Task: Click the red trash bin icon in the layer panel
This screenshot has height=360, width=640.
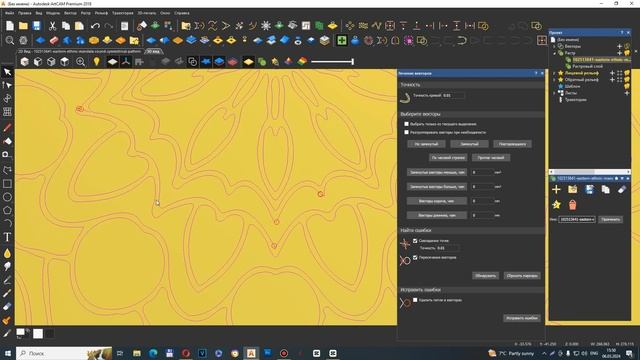Action: 572,205
